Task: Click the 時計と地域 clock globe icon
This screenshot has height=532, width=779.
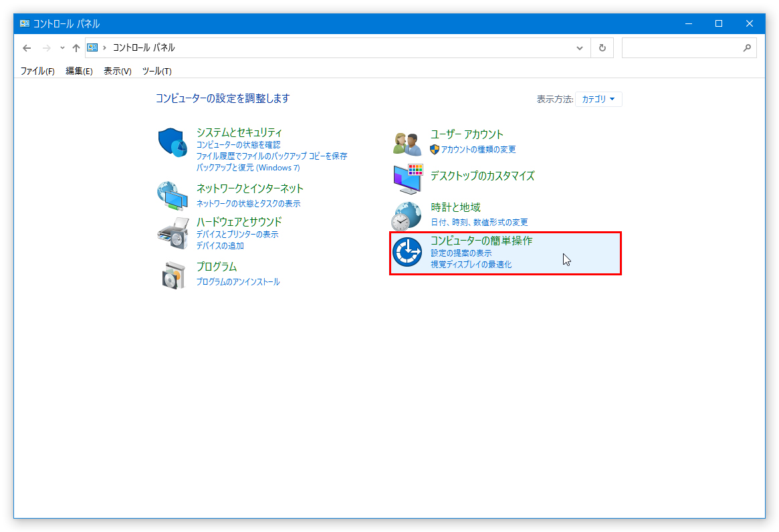Action: click(407, 216)
